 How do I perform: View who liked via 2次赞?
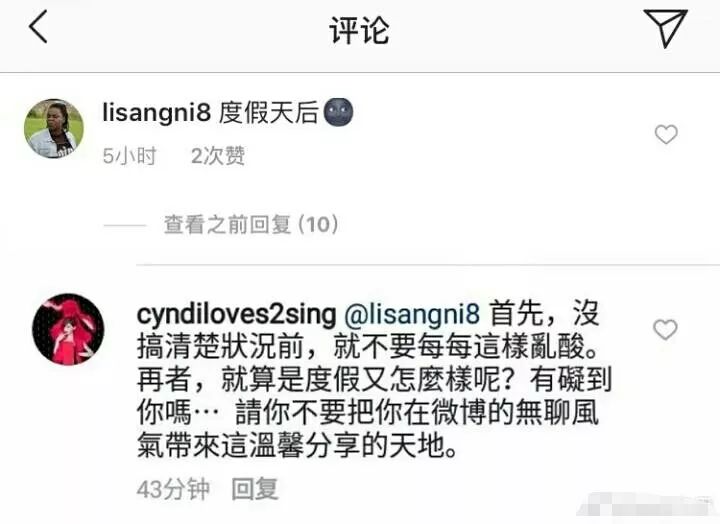click(x=218, y=156)
